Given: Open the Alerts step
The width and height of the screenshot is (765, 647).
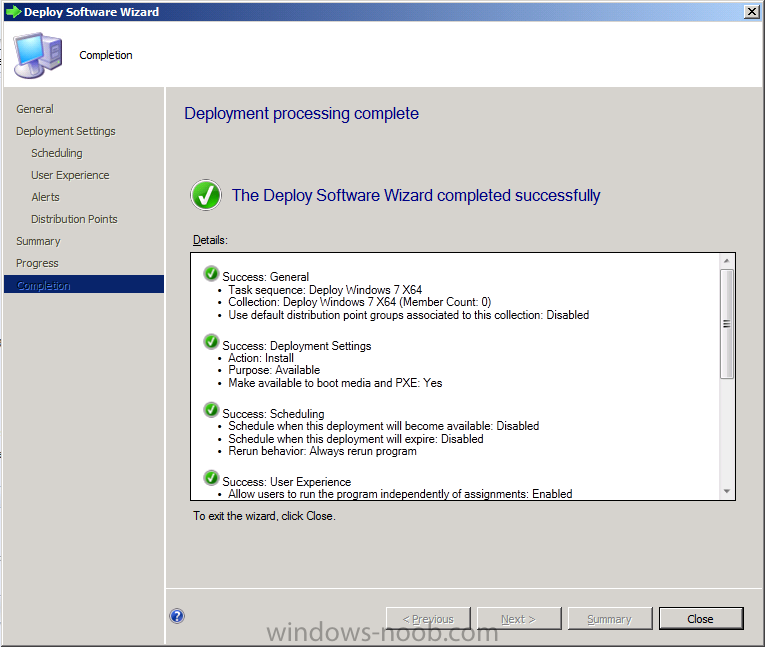Looking at the screenshot, I should (x=45, y=197).
